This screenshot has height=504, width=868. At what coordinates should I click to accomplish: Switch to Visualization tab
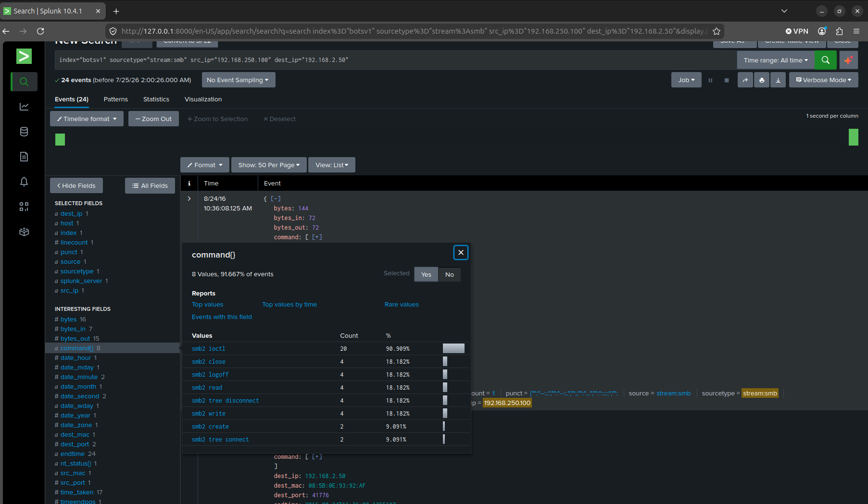[203, 99]
